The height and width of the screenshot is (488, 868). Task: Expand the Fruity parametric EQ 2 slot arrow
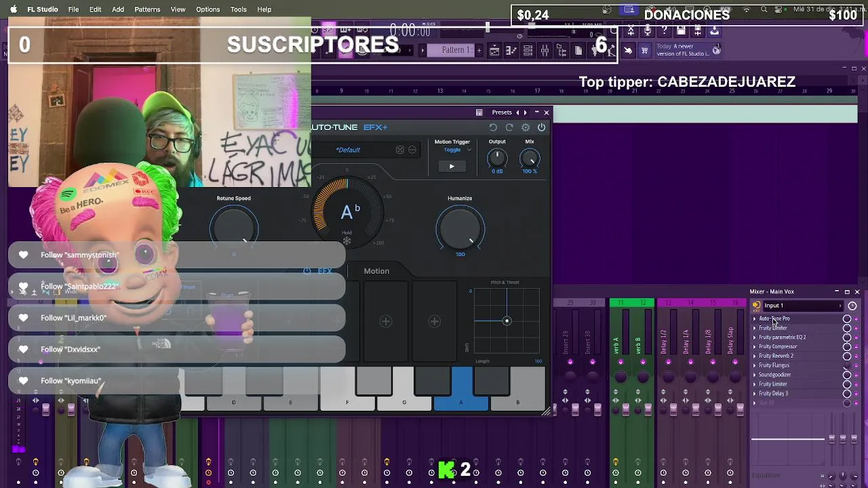(x=754, y=338)
